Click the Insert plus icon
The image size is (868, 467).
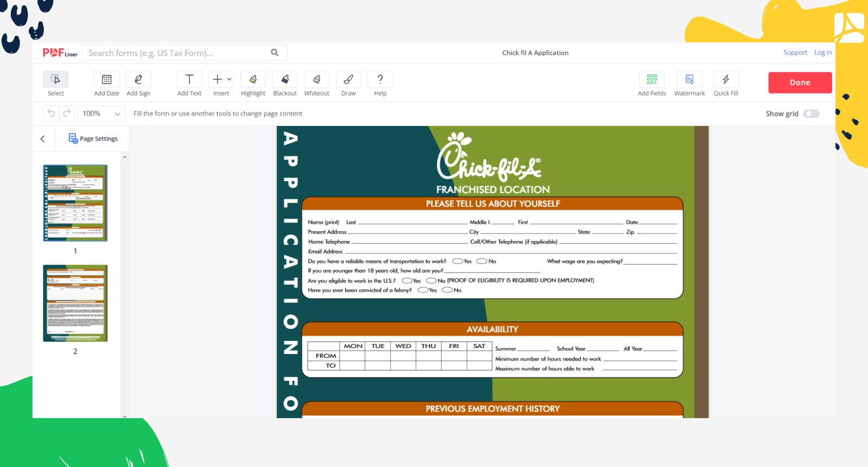point(217,79)
